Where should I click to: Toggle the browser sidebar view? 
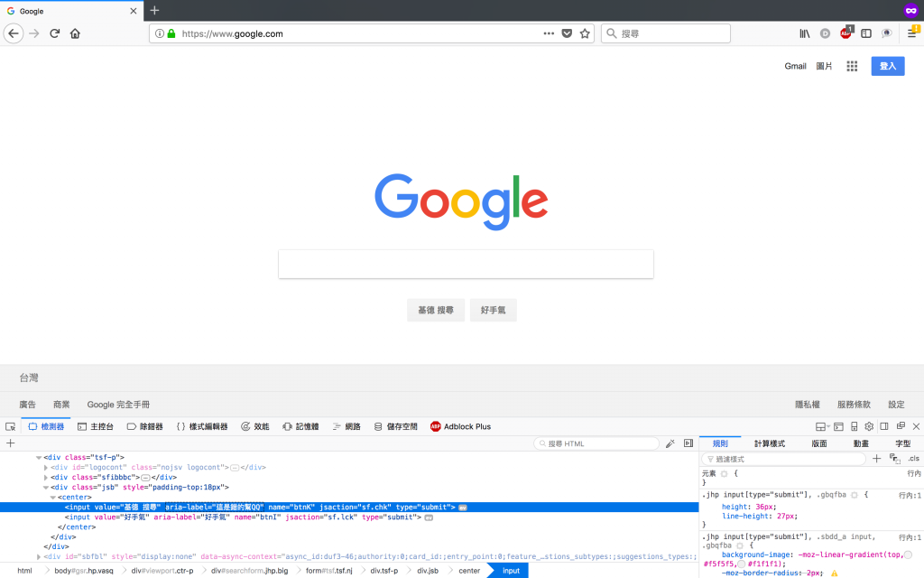click(x=866, y=33)
